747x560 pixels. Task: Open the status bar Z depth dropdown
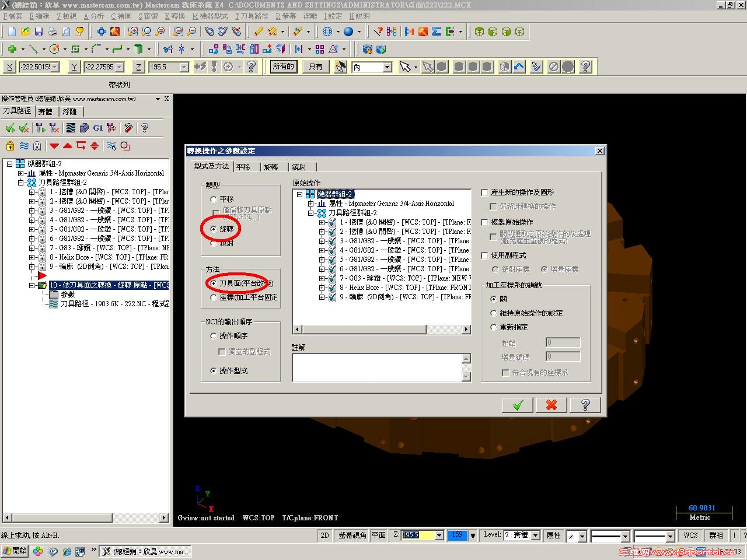point(439,535)
